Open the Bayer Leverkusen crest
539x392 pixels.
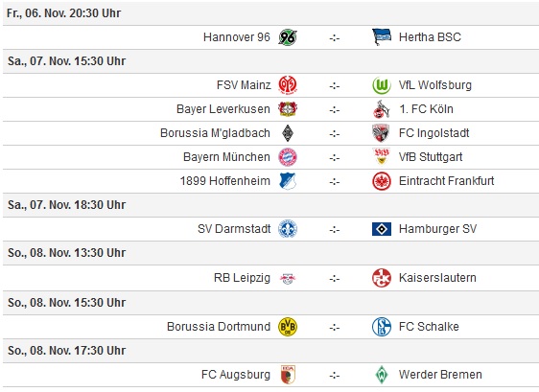click(x=288, y=109)
